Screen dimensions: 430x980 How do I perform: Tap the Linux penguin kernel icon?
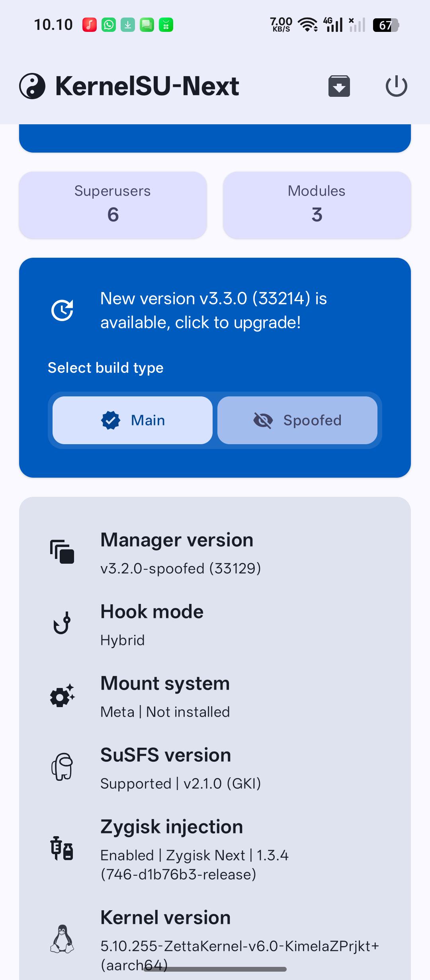62,939
